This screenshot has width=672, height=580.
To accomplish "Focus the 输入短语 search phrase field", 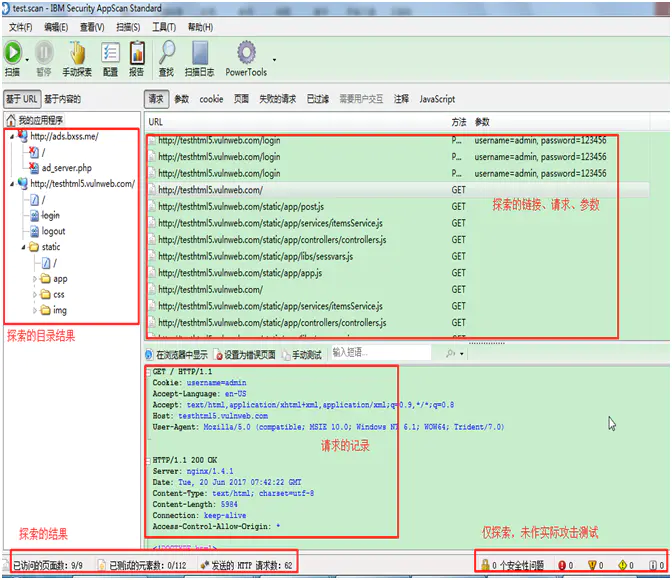I will pyautogui.click(x=381, y=353).
